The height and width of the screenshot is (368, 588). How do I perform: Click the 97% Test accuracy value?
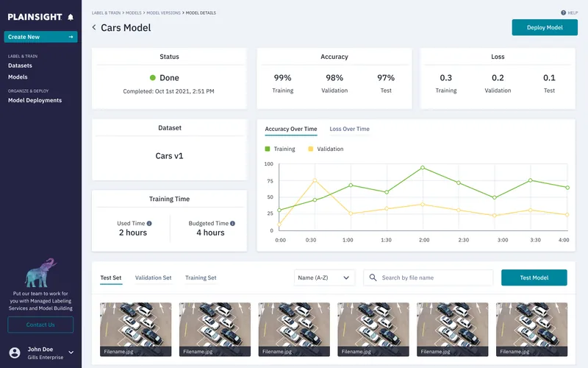pyautogui.click(x=386, y=78)
